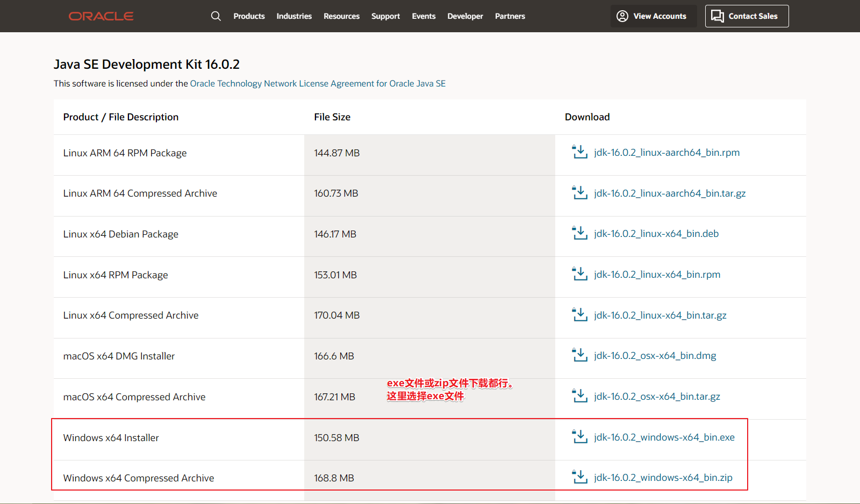This screenshot has height=504, width=860.
Task: Select macOS x64 Compressed Archive text
Action: [134, 397]
